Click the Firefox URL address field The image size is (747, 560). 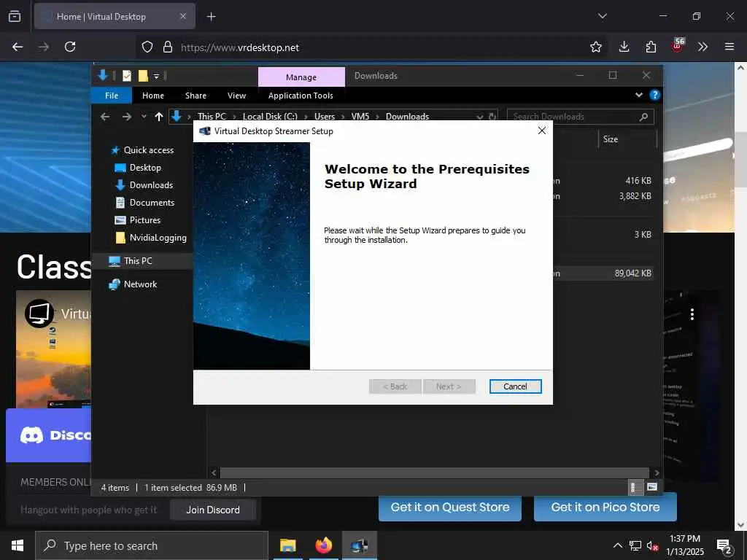(371, 47)
